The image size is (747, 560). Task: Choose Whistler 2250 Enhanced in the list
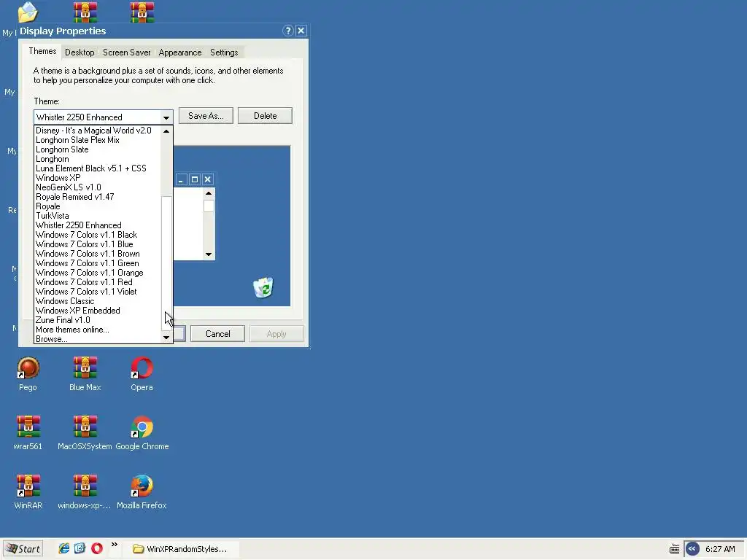(x=98, y=225)
